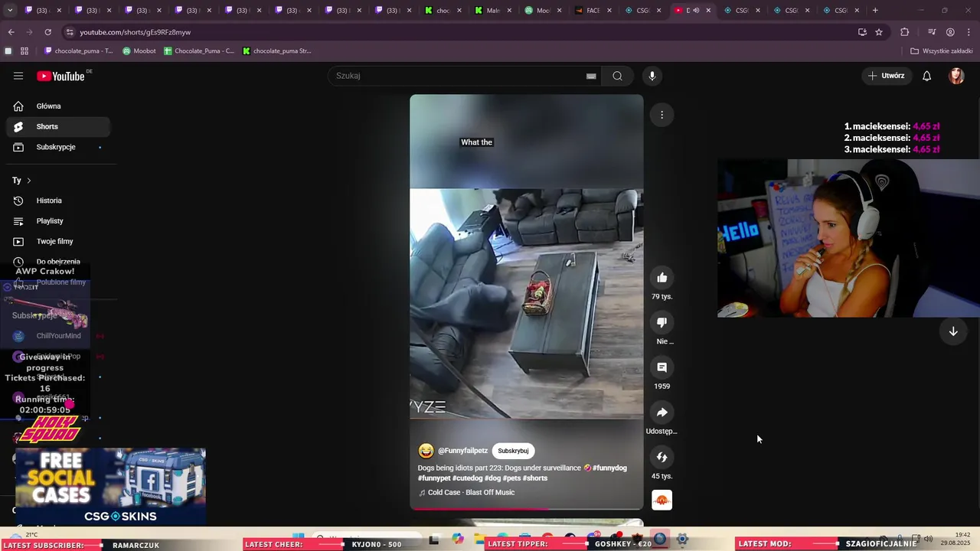The image size is (980, 551).
Task: Open the Short's three-dot options menu
Action: tap(661, 115)
